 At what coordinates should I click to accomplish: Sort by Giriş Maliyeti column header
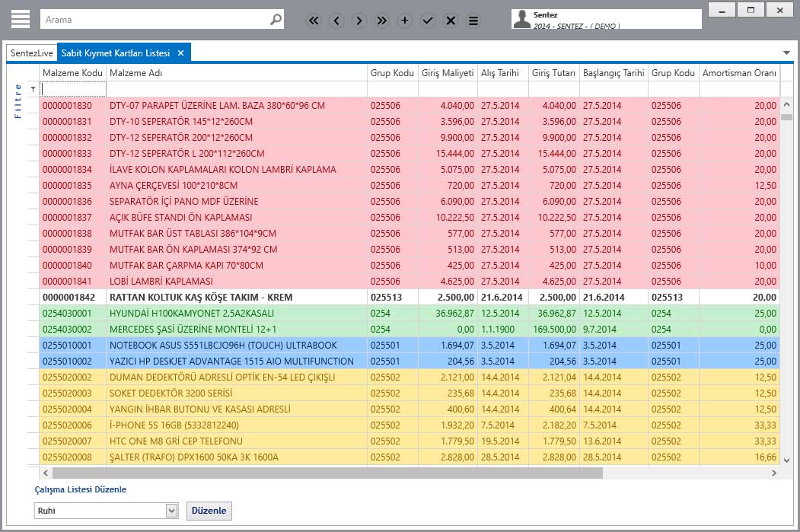point(448,73)
